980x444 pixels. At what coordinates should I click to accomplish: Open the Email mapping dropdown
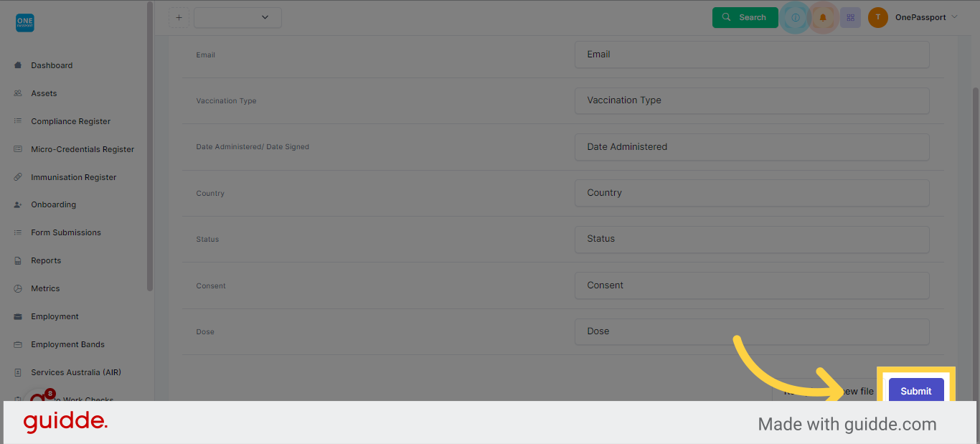(752, 55)
